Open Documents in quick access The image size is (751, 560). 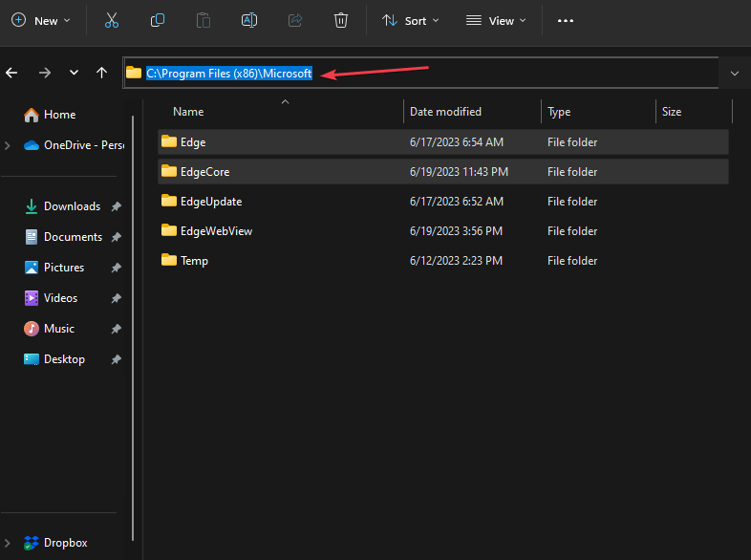[x=63, y=237]
